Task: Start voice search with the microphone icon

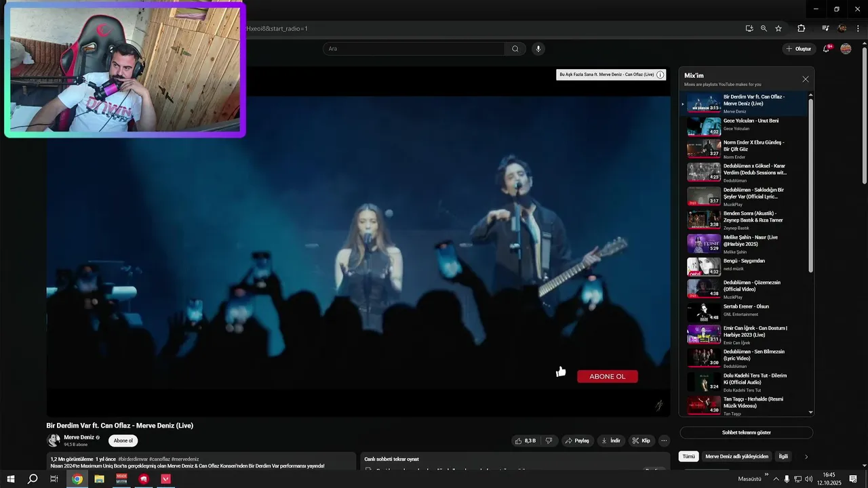Action: click(538, 49)
